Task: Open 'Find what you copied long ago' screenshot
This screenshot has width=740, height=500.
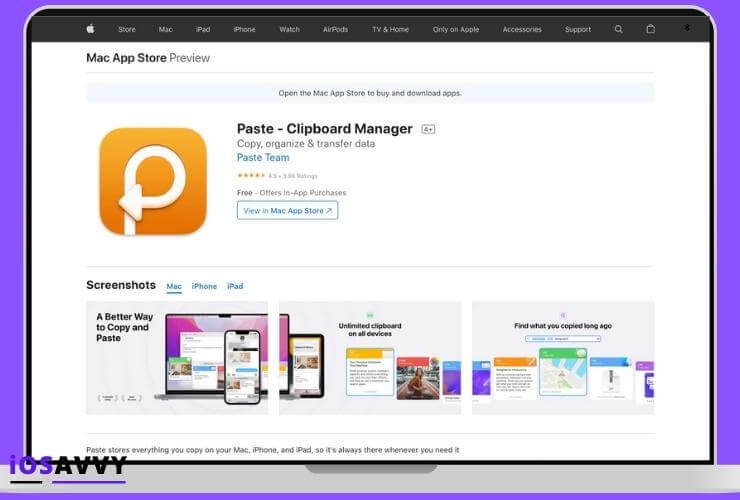Action: [x=563, y=358]
